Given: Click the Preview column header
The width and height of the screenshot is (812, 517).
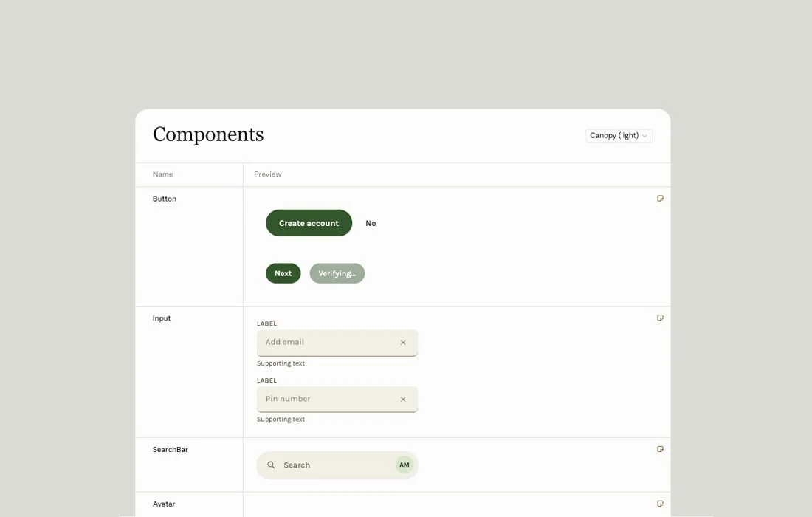Looking at the screenshot, I should tap(268, 174).
